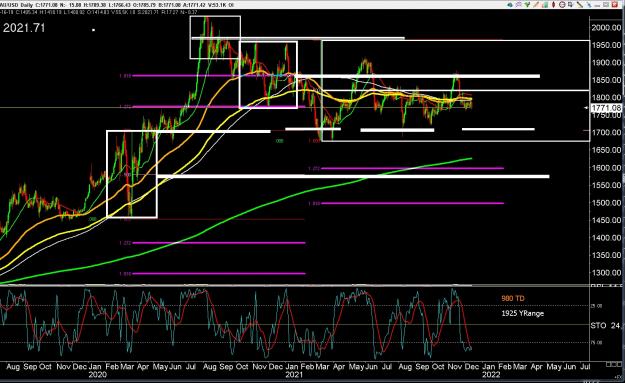
Task: Select the dark diagonal trendline tool
Action: point(580,5)
